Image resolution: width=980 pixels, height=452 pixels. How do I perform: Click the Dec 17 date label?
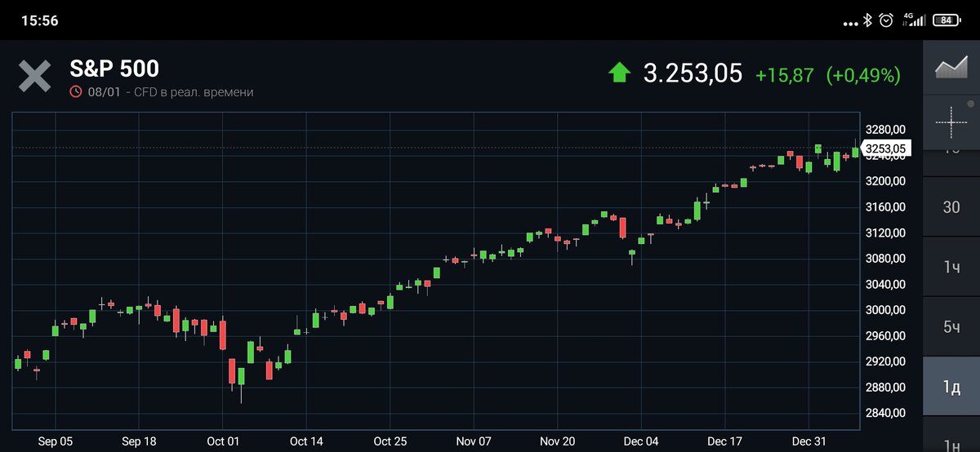[724, 441]
